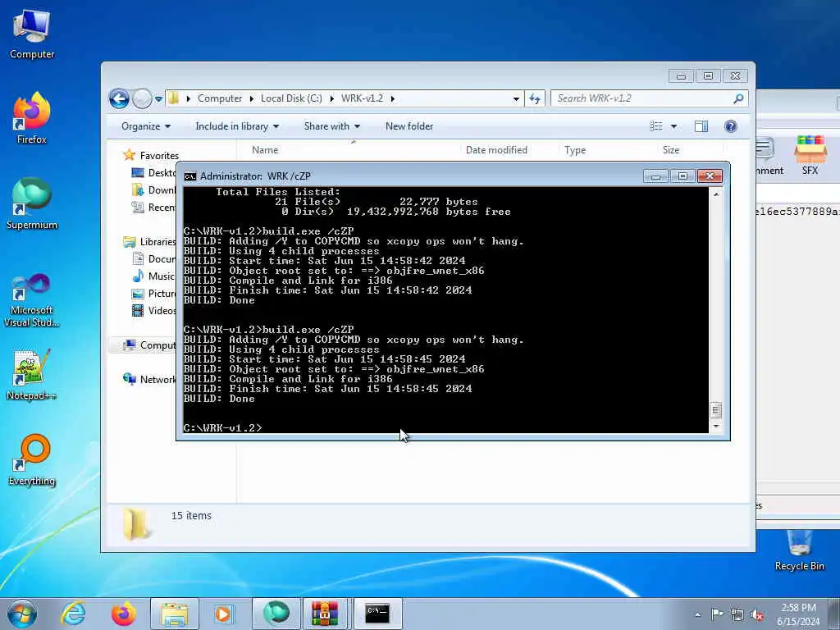
Task: Expand the arrow after Local Disk (C:) breadcrumb
Action: pos(331,98)
